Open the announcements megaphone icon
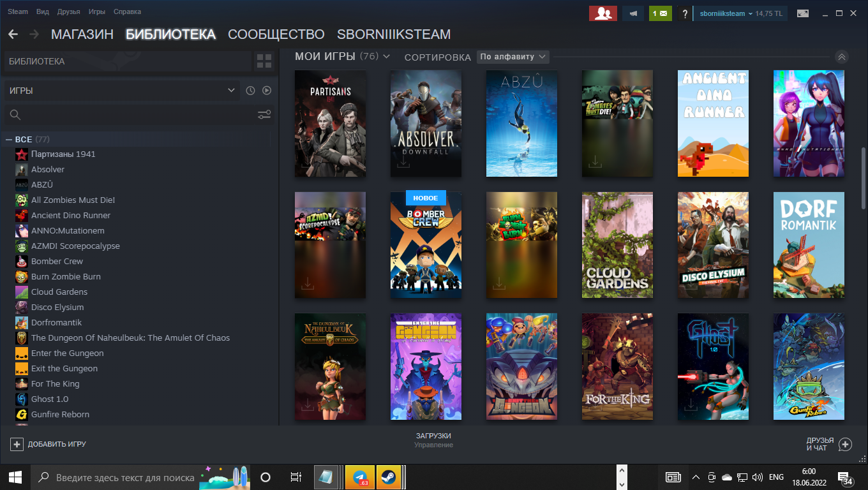The image size is (868, 490). pos(633,13)
